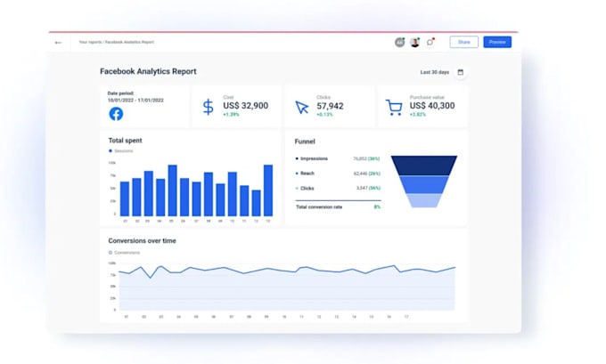Screen dimensions: 606x364
Task: Open the comments bubble icon
Action: [x=430, y=42]
